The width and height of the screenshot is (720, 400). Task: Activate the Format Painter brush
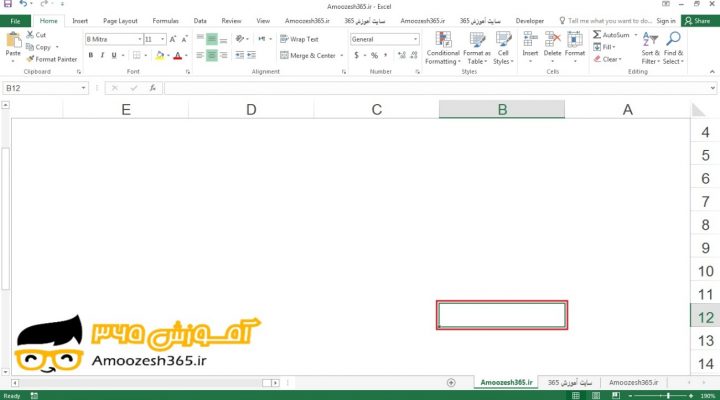[x=51, y=59]
